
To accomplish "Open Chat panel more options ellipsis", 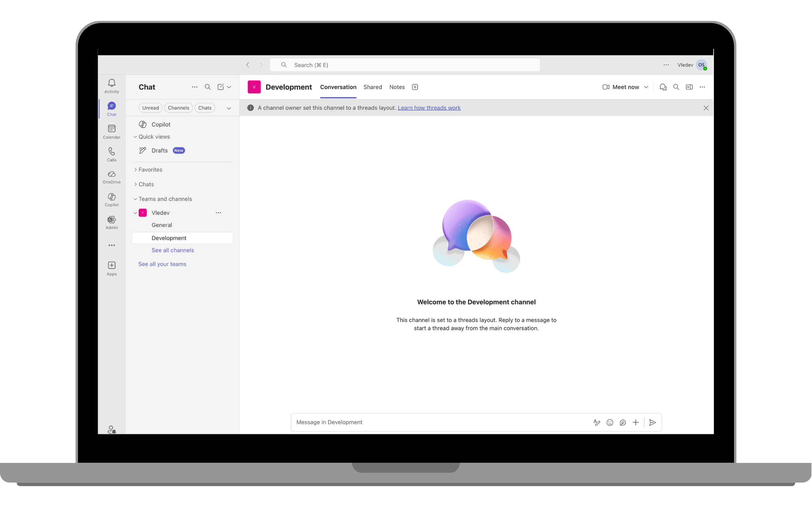I will pyautogui.click(x=195, y=87).
